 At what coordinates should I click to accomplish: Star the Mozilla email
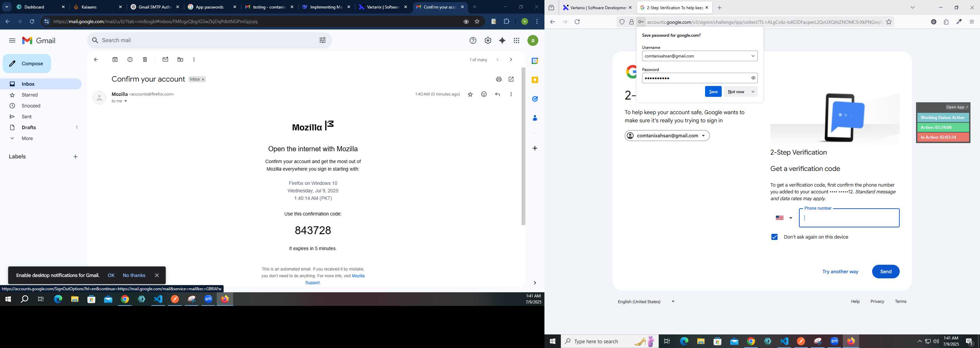[x=470, y=94]
